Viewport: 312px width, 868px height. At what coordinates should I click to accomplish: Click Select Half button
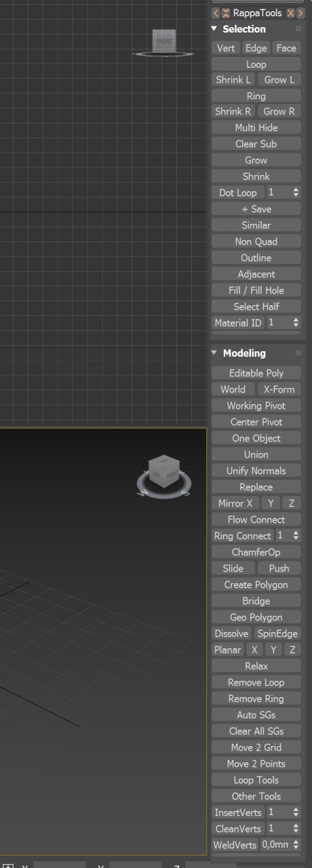pos(256,307)
